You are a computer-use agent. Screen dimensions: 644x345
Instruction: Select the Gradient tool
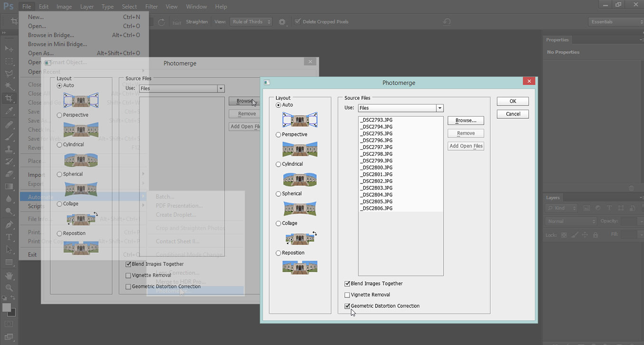tap(9, 186)
